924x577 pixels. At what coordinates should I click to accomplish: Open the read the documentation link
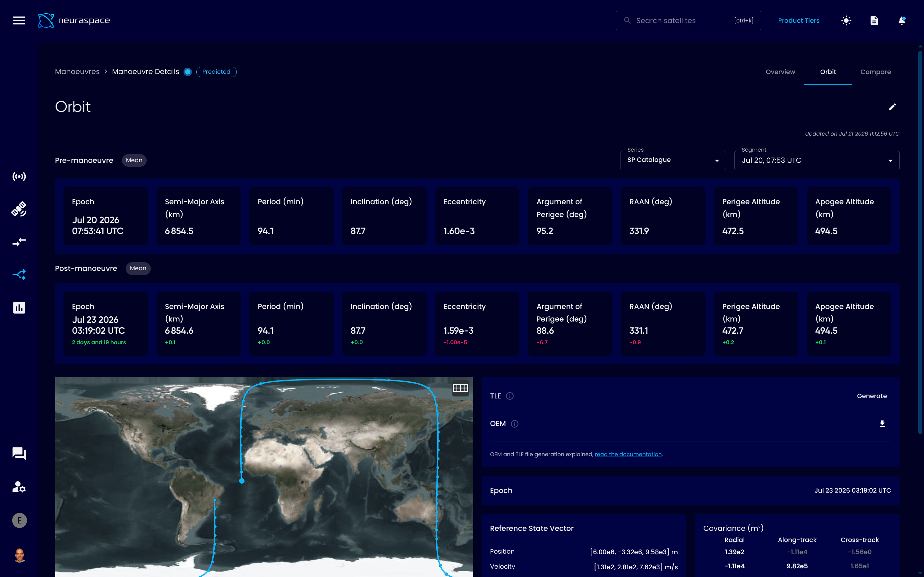pyautogui.click(x=628, y=454)
